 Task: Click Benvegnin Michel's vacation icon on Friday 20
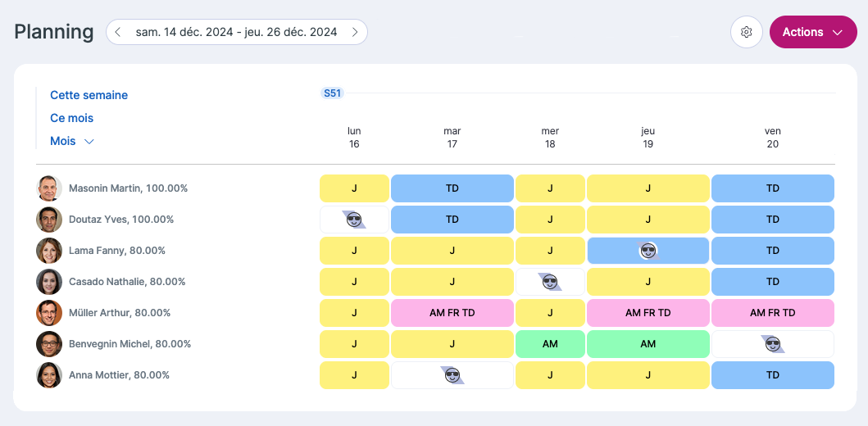(772, 344)
